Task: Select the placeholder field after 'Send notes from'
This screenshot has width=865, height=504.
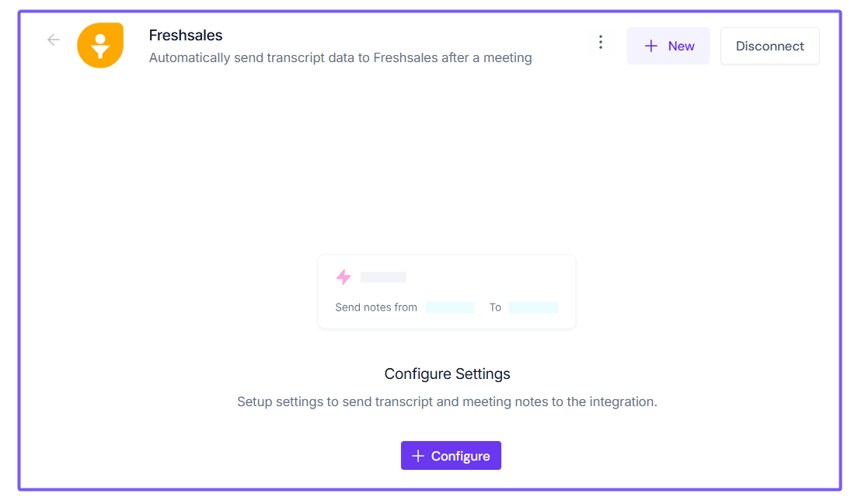Action: 449,308
